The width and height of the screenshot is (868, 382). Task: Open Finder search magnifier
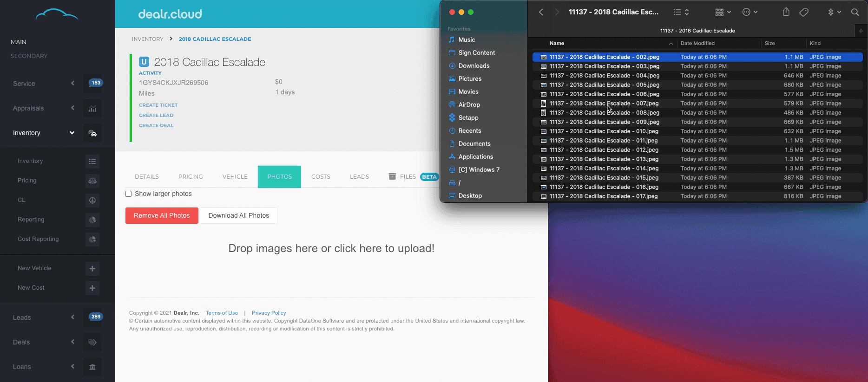click(855, 12)
